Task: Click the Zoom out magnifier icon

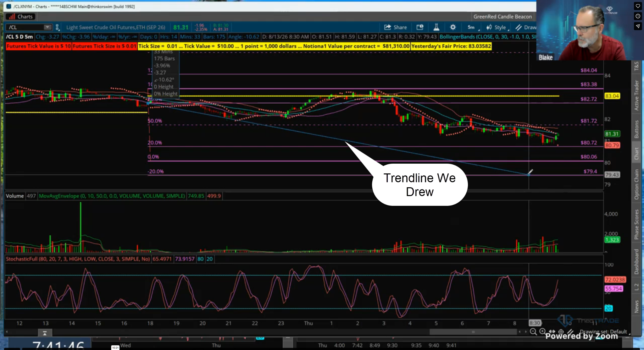Action: pyautogui.click(x=533, y=332)
